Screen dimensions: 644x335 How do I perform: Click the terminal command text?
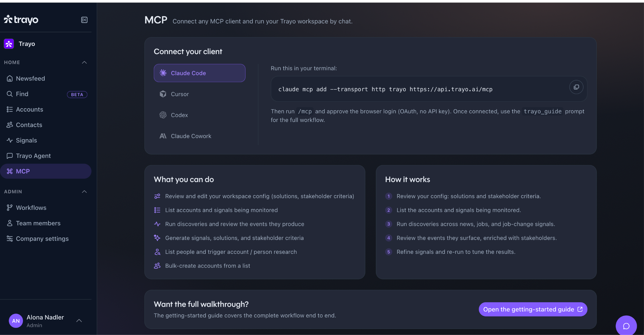pyautogui.click(x=385, y=89)
